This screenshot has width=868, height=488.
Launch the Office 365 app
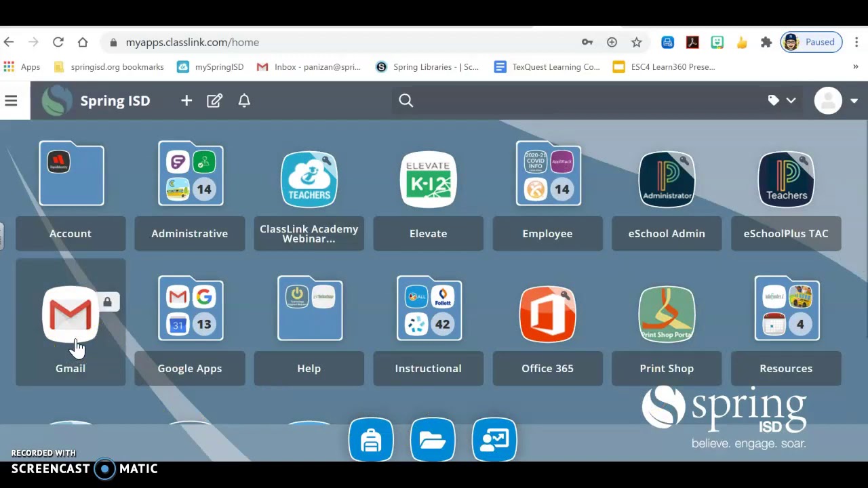(x=547, y=314)
